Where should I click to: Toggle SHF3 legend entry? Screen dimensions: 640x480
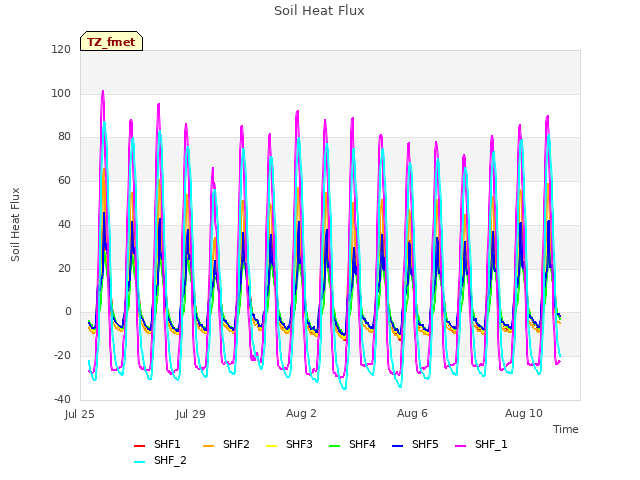[x=289, y=444]
